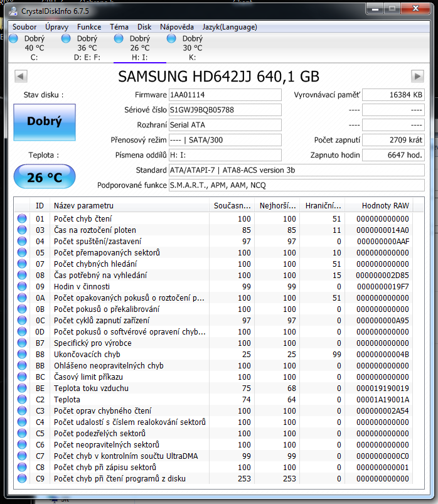Click the Hodnoty RAW column header
Screen dimensions: 438x504
tap(385, 205)
